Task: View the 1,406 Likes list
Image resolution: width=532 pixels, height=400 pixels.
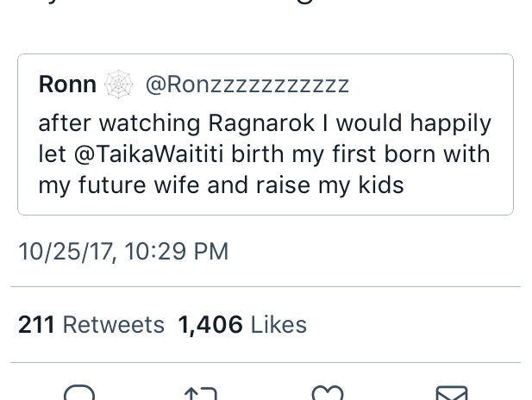Action: click(242, 324)
